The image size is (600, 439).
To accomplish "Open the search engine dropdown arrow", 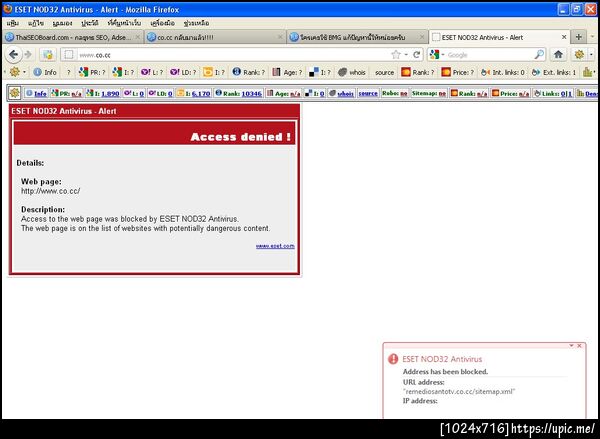I will pos(443,55).
